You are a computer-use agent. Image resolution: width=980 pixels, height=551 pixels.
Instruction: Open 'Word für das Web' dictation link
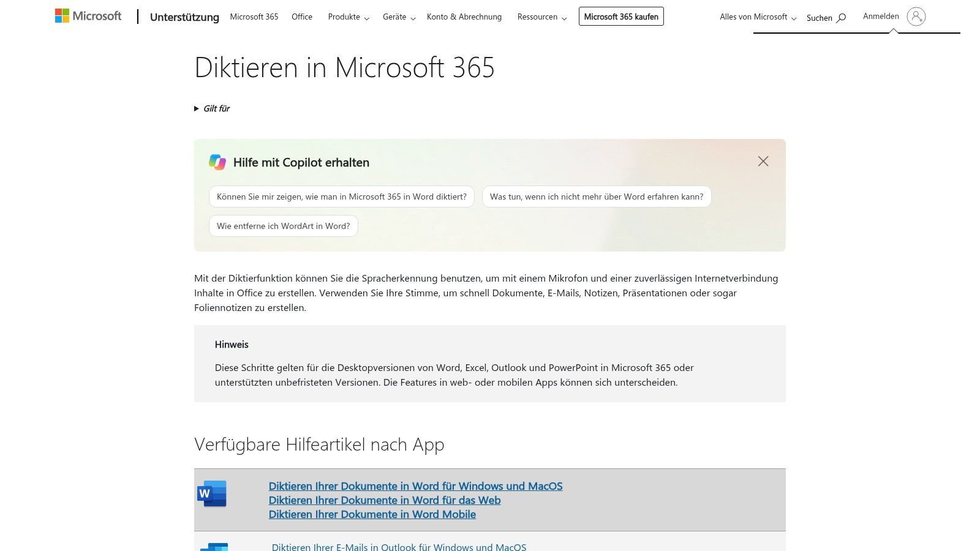(x=385, y=500)
